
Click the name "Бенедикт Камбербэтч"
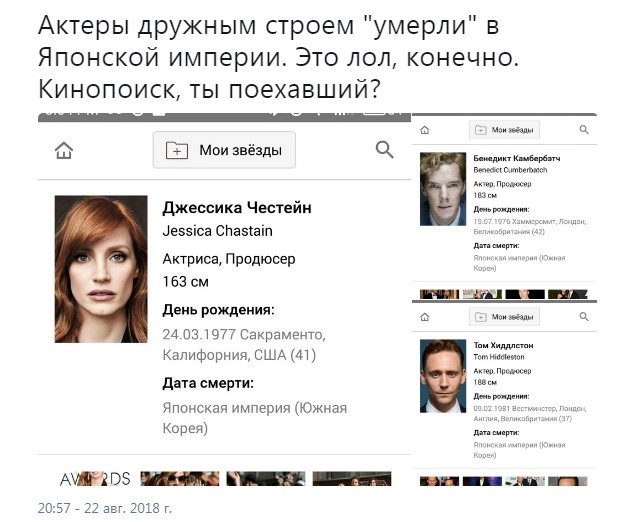[x=517, y=158]
